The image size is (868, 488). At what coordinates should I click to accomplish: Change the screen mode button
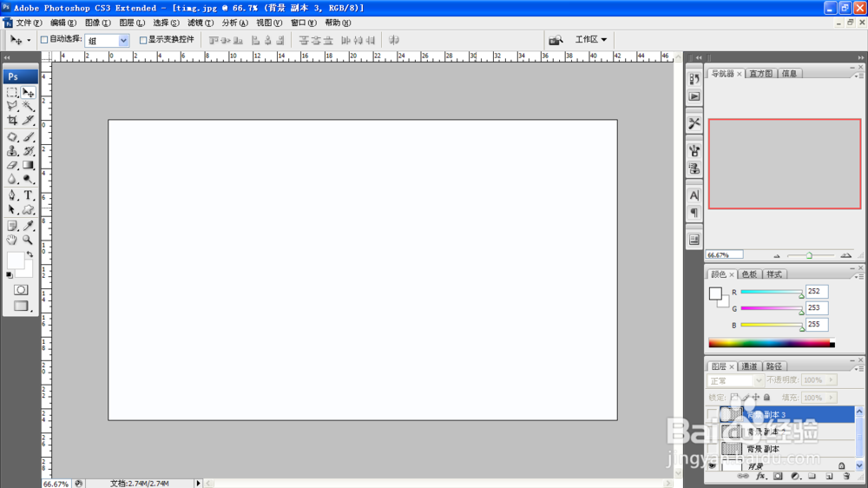[21, 306]
